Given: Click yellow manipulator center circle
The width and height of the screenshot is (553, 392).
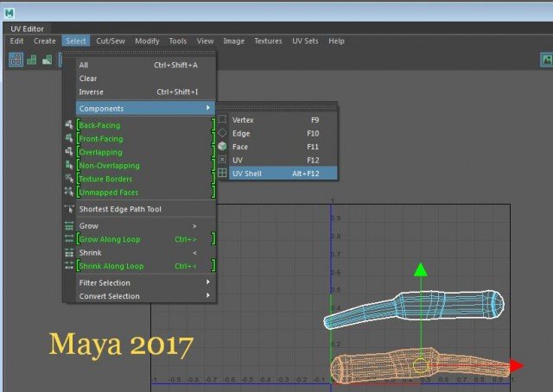Looking at the screenshot, I should click(x=421, y=365).
